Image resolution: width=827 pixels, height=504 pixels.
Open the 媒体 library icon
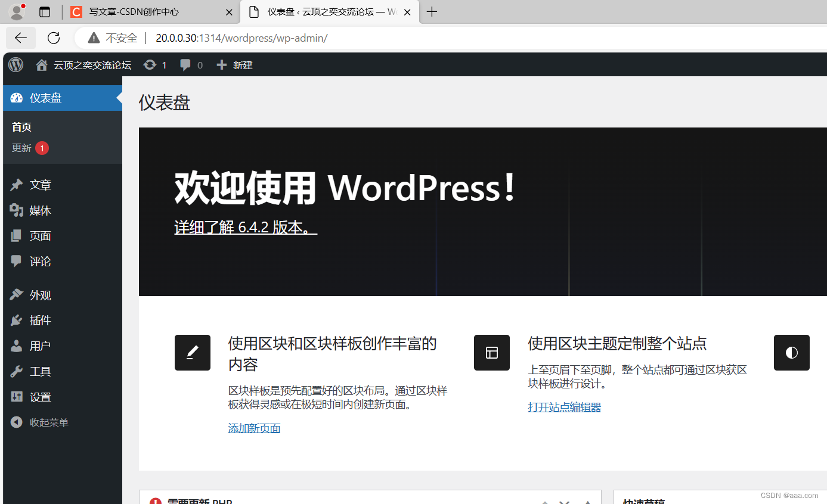point(16,210)
